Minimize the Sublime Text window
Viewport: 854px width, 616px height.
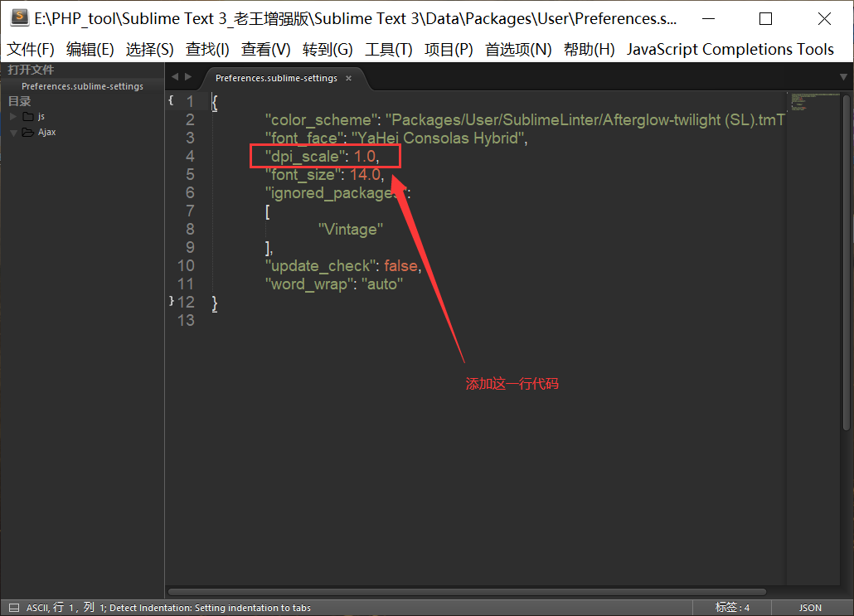pyautogui.click(x=708, y=18)
